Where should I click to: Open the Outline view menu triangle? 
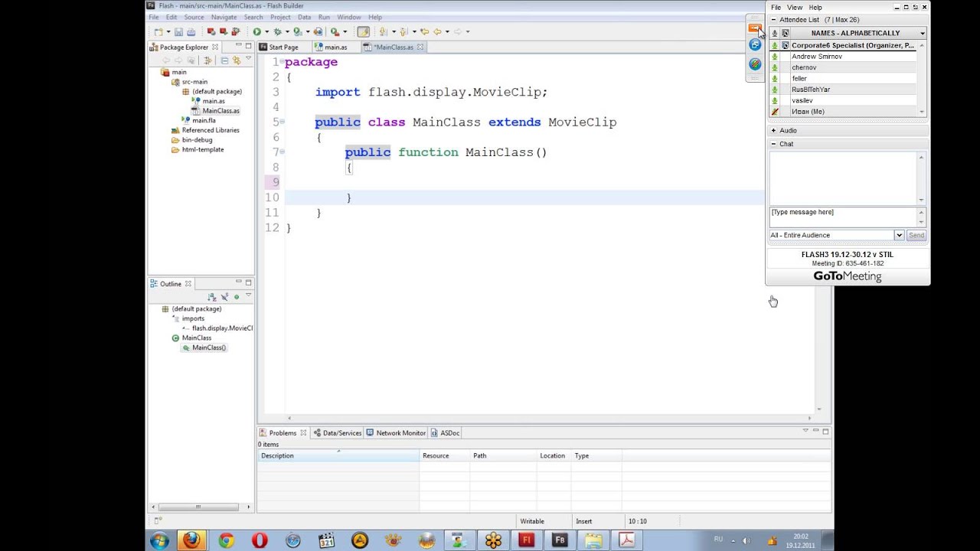pyautogui.click(x=248, y=296)
